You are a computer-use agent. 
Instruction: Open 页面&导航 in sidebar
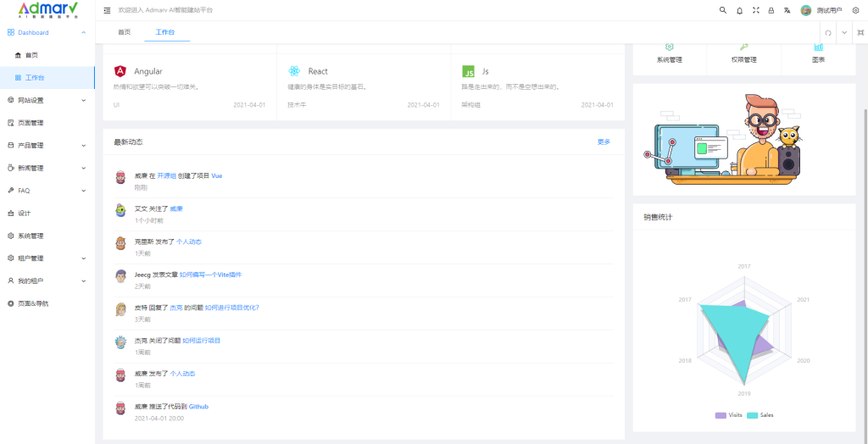47,303
